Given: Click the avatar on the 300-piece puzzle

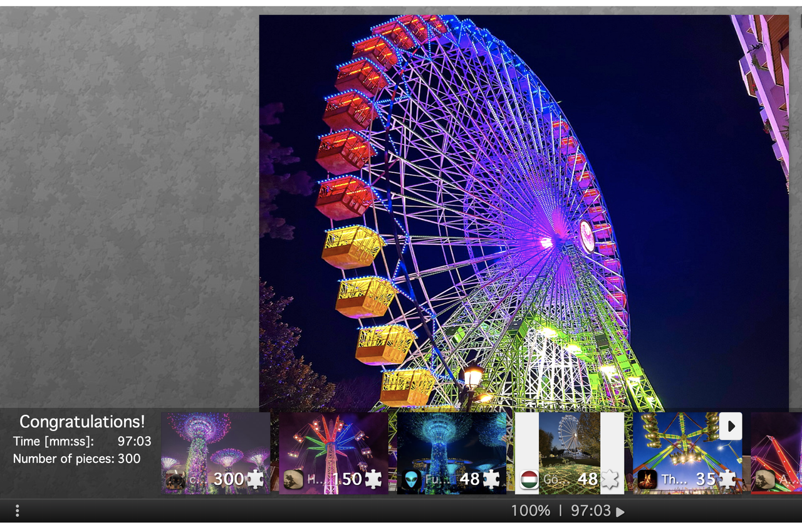Looking at the screenshot, I should click(175, 480).
